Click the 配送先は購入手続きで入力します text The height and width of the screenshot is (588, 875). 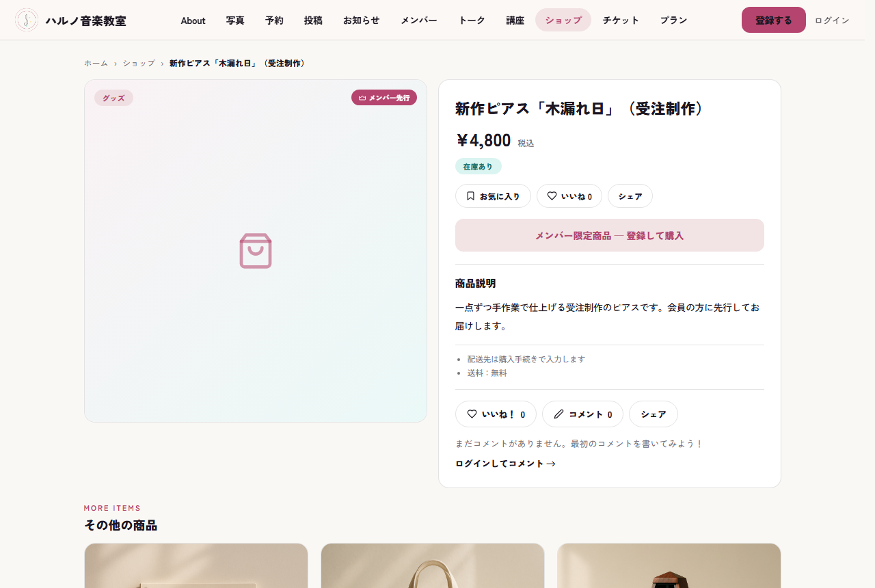tap(526, 358)
